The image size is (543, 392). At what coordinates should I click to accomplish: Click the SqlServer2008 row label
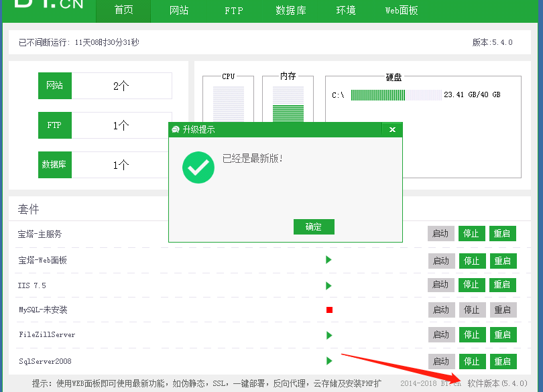(x=45, y=361)
